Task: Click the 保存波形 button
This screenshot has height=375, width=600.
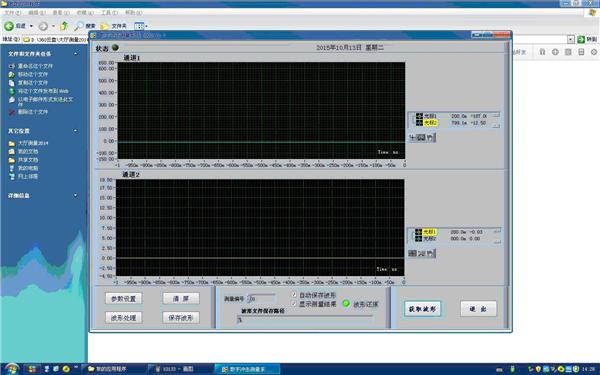Action: tap(181, 318)
